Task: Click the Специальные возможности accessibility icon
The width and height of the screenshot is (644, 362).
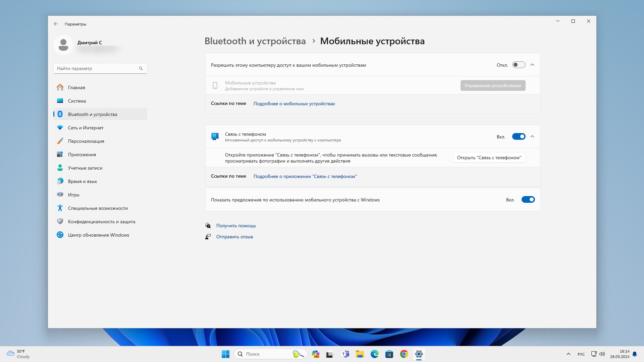Action: pos(60,208)
